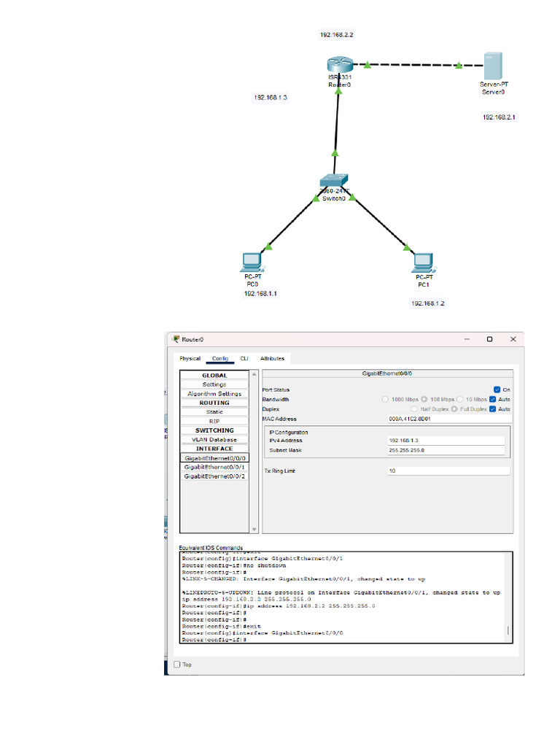Image resolution: width=560 pixels, height=747 pixels.
Task: Select the PC1 computer icon
Action: tap(424, 263)
